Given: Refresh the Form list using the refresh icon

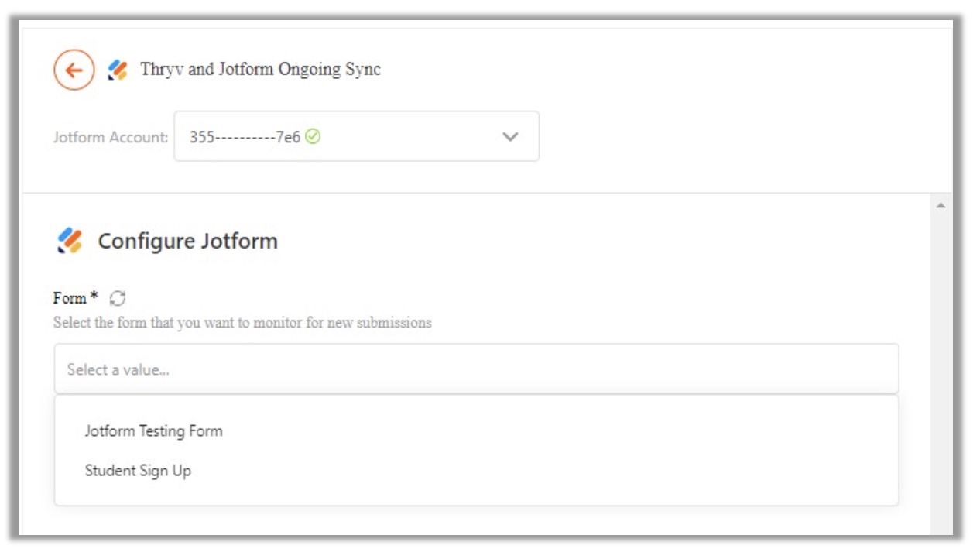Looking at the screenshot, I should tap(118, 298).
